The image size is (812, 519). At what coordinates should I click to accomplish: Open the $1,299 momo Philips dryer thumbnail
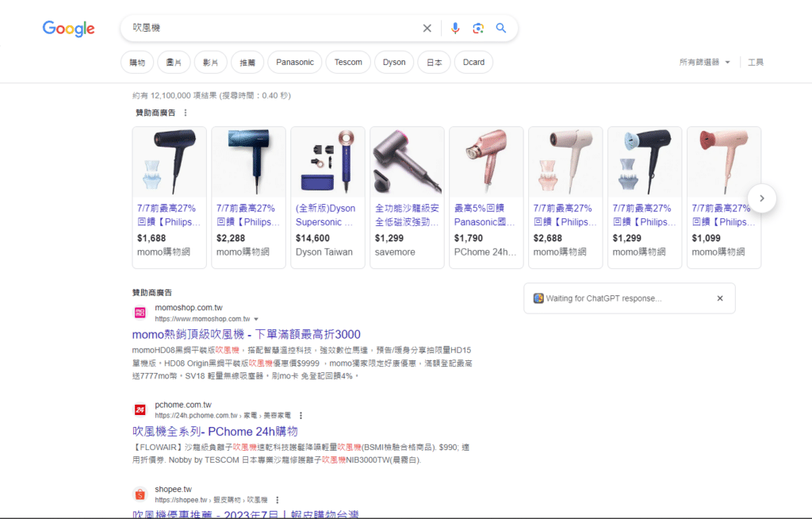pyautogui.click(x=645, y=162)
